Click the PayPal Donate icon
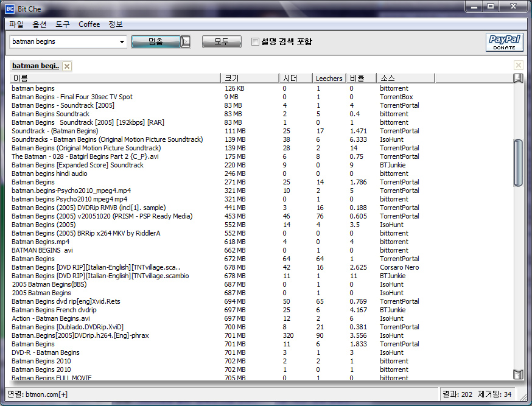Image resolution: width=532 pixels, height=406 pixels. (x=504, y=42)
